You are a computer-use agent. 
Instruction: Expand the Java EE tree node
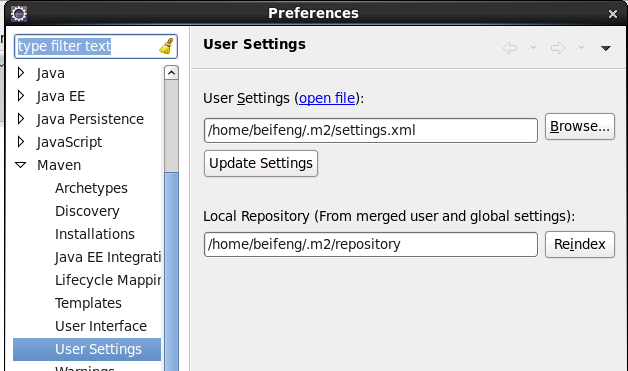pyautogui.click(x=21, y=96)
